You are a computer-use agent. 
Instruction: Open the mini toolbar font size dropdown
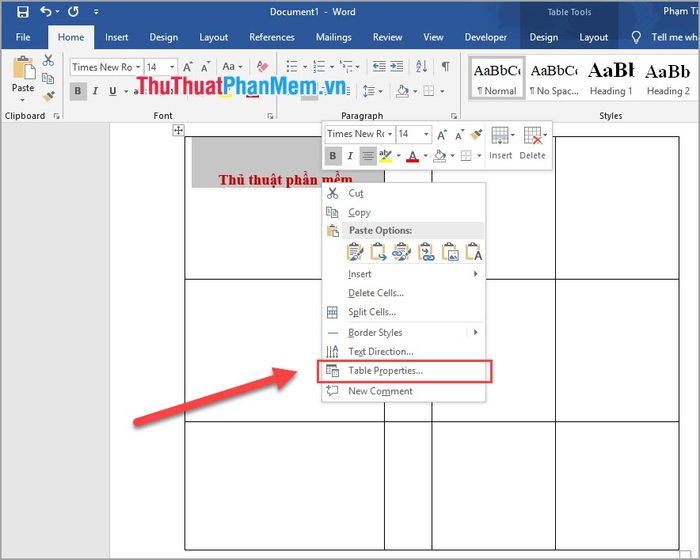click(x=426, y=134)
